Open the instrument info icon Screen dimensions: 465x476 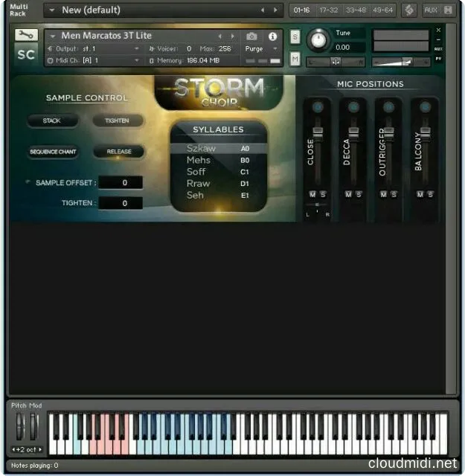pos(272,36)
